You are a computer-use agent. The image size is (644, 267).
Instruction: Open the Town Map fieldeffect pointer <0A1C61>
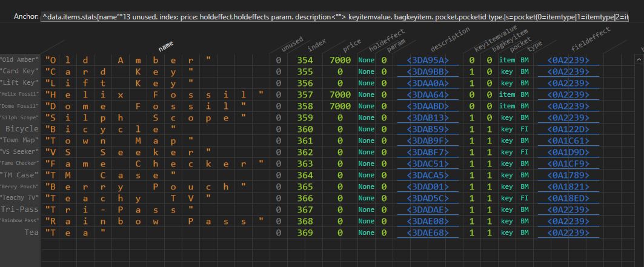tap(568, 140)
